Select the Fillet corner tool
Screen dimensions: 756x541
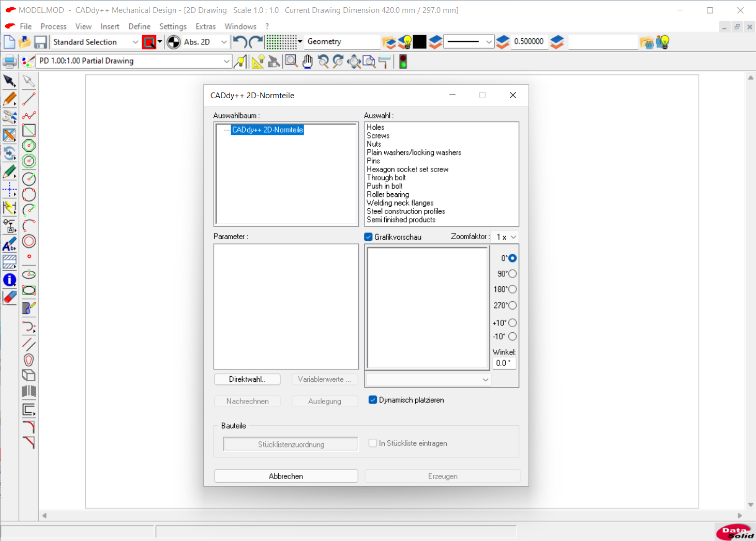(29, 427)
